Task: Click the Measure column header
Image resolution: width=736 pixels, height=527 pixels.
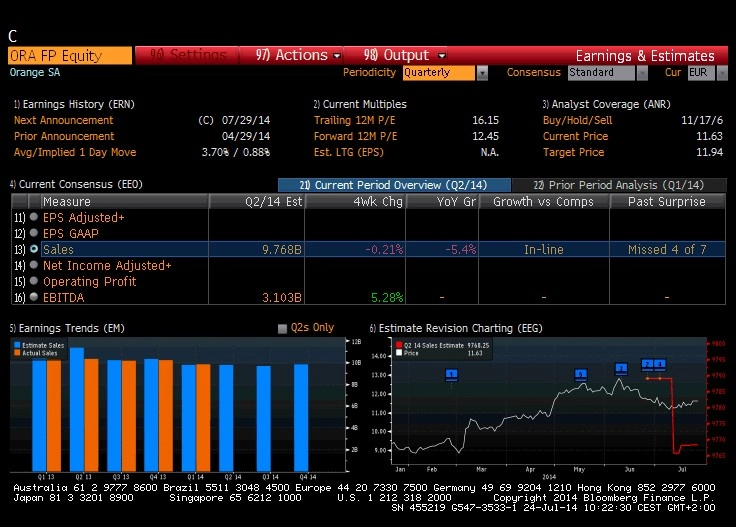Action: click(x=125, y=202)
